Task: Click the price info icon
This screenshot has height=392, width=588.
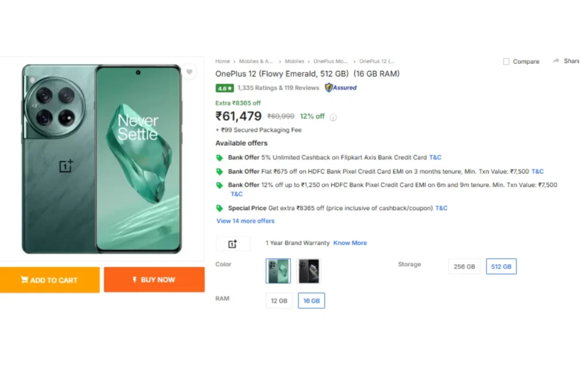Action: pyautogui.click(x=333, y=117)
